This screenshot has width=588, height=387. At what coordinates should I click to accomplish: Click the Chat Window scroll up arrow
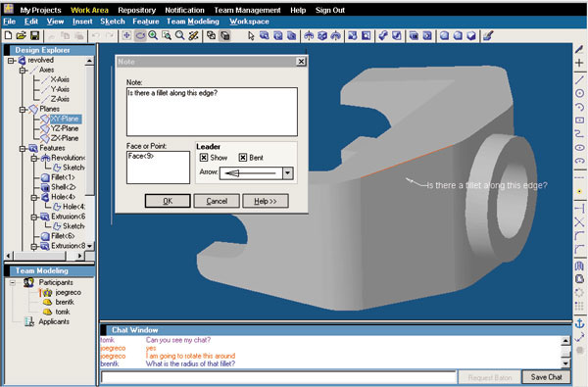[565, 341]
